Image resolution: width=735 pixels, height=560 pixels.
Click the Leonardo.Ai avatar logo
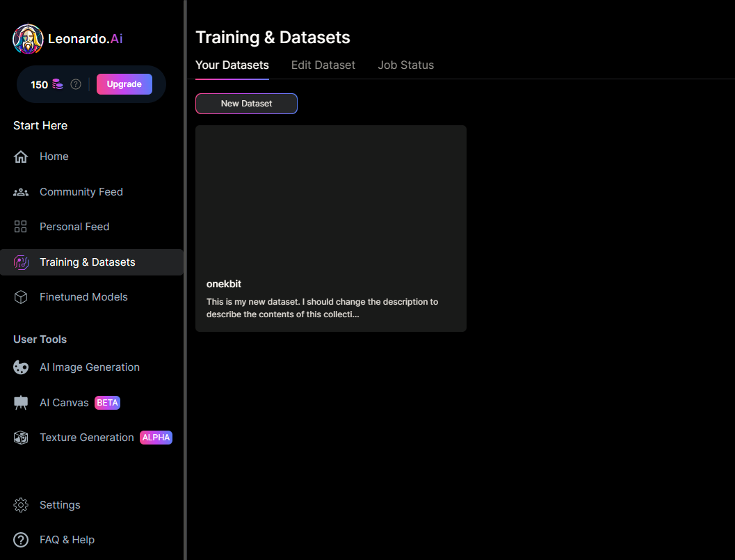(28, 39)
